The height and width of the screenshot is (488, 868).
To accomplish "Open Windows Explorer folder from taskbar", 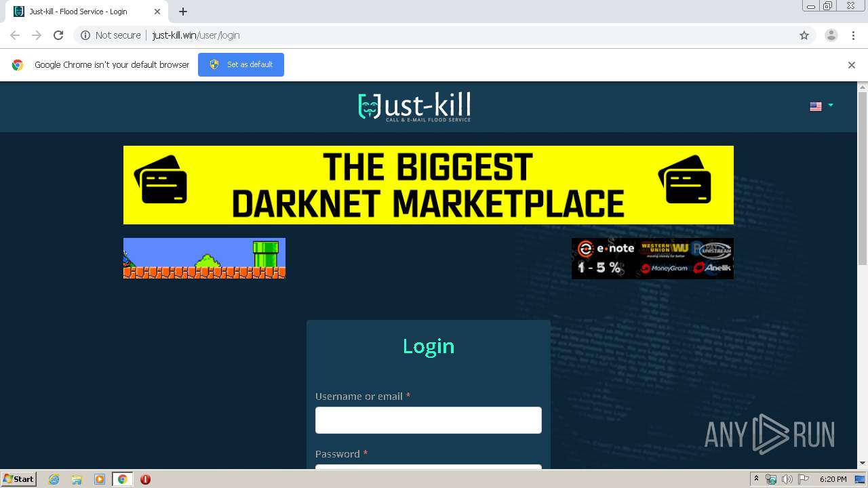I will click(77, 479).
